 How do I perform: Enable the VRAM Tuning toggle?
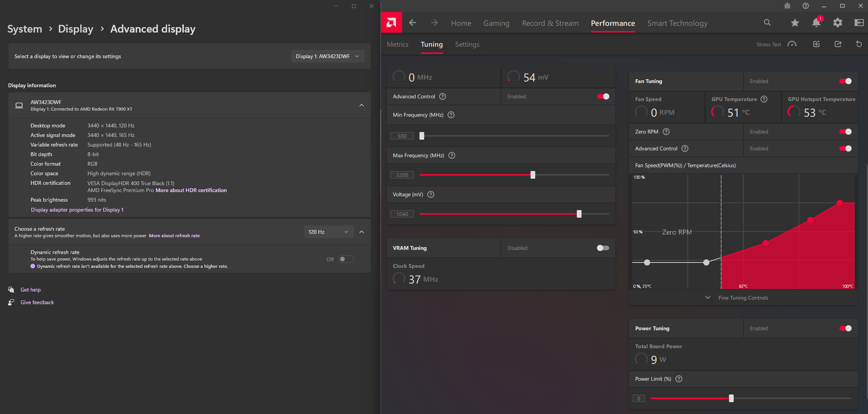tap(603, 248)
